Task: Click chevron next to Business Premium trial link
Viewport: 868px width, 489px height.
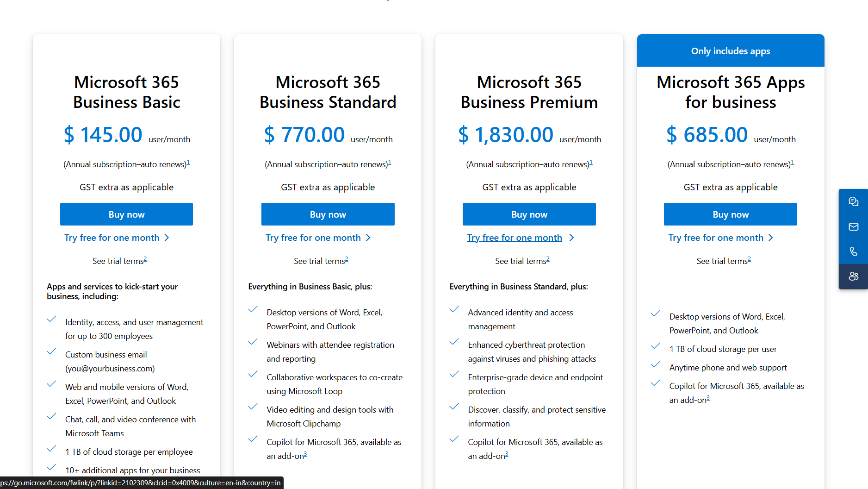Action: 572,238
